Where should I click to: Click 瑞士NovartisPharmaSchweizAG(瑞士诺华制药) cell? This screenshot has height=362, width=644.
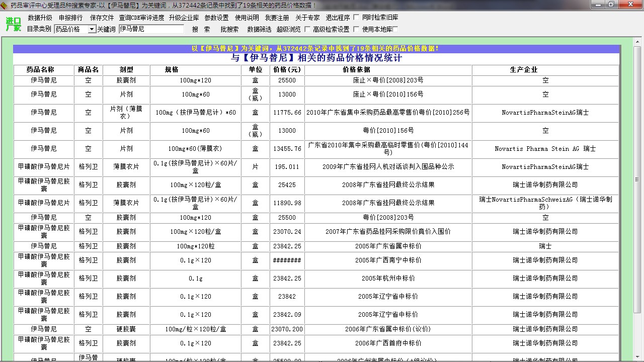tap(545, 203)
